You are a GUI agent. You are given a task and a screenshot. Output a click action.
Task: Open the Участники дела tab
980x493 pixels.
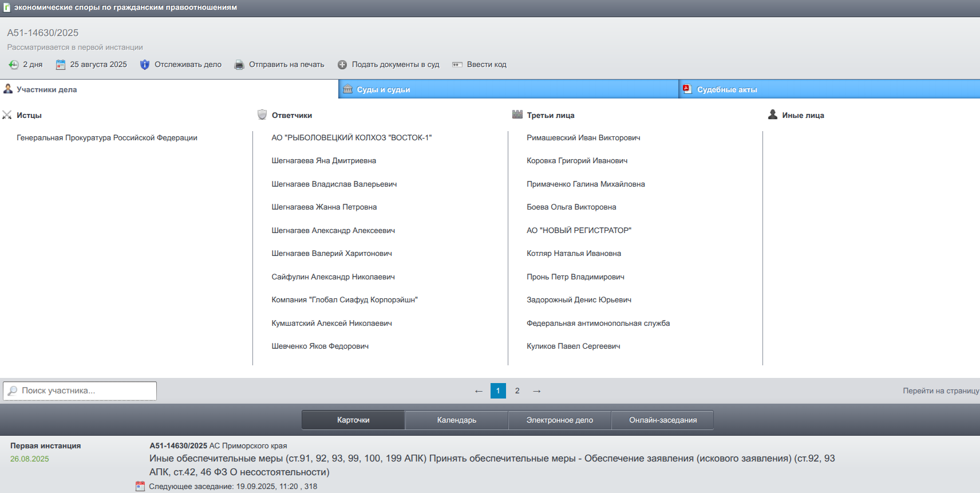click(46, 89)
